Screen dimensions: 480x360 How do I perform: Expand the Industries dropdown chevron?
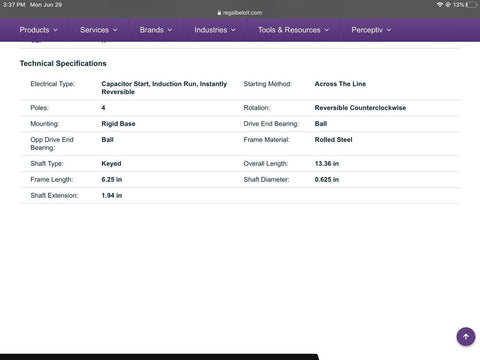233,30
